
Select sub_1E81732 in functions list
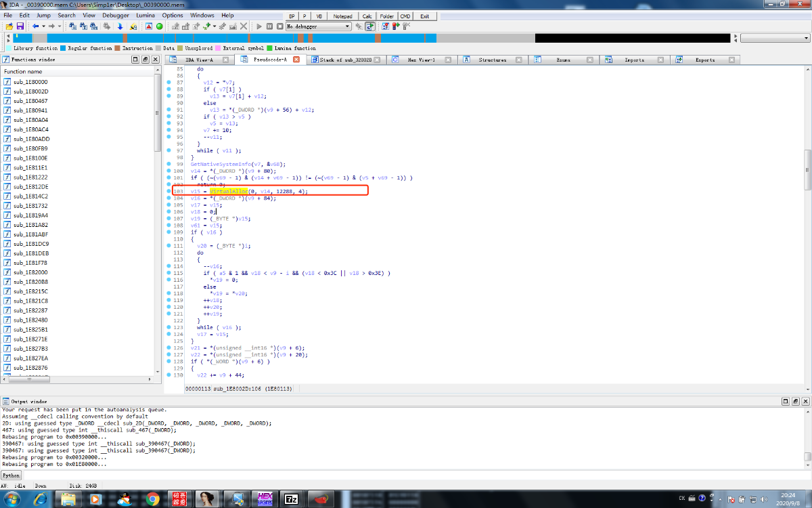30,205
